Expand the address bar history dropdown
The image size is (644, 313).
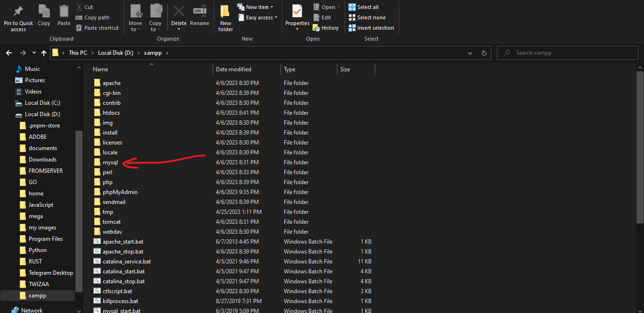point(470,53)
